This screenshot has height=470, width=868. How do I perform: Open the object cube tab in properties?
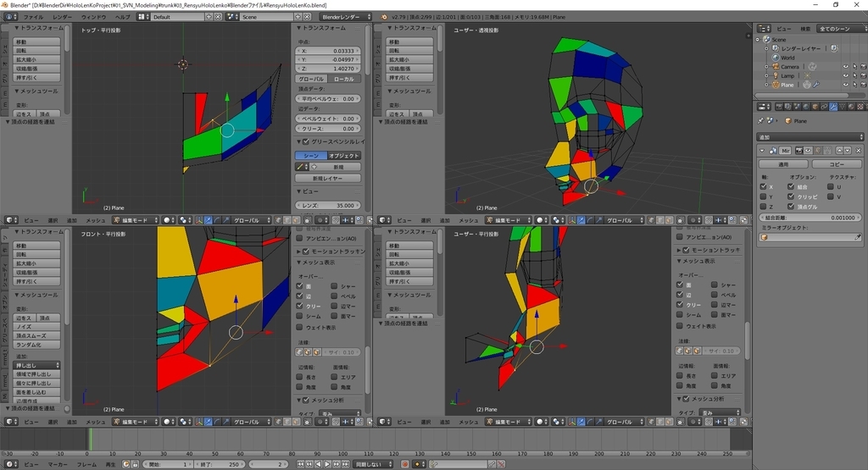[x=815, y=107]
